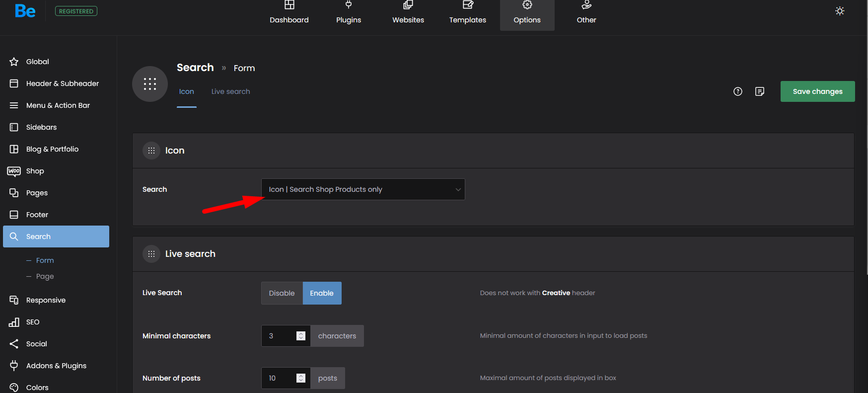
Task: Click the Plugins plug icon
Action: pyautogui.click(x=349, y=5)
